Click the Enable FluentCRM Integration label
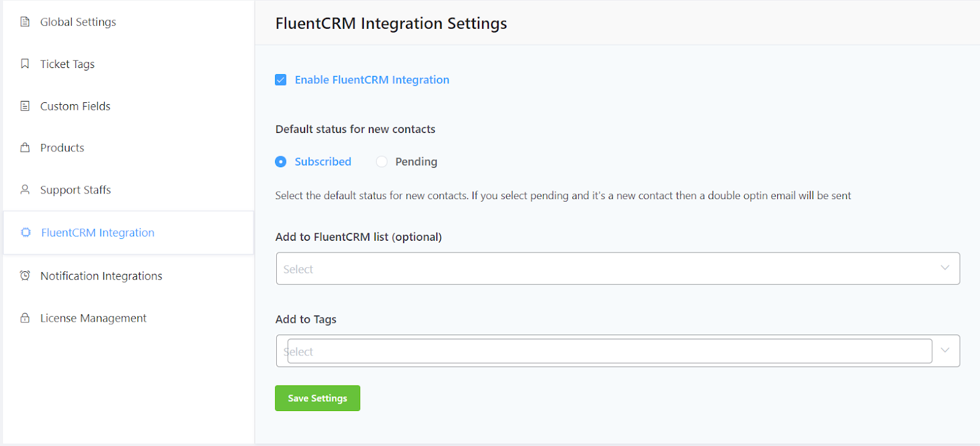Image resolution: width=980 pixels, height=446 pixels. pos(372,80)
